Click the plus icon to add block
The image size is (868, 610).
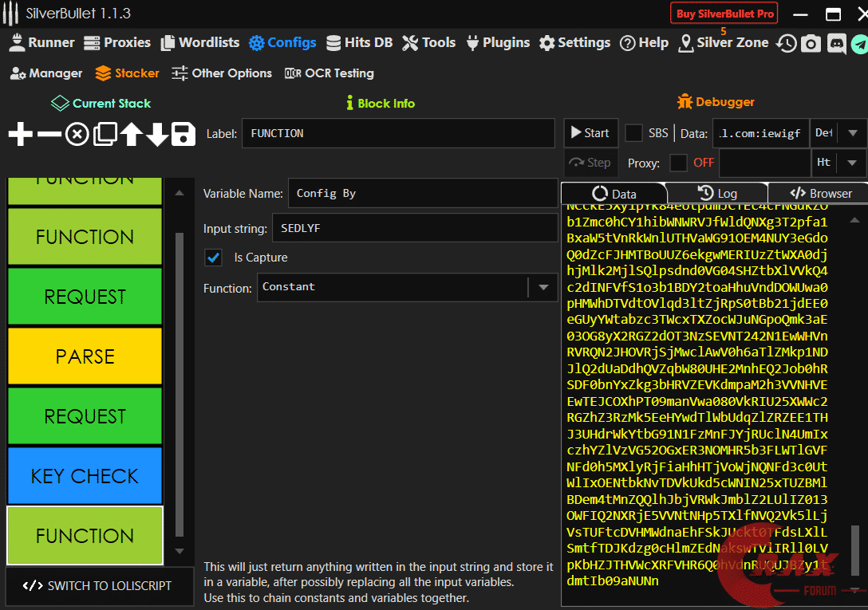pos(21,134)
